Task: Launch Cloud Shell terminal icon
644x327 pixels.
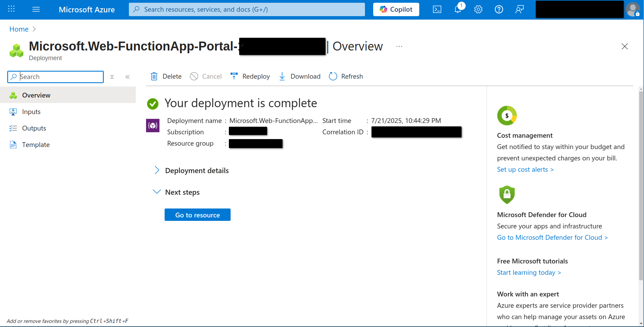Action: (x=437, y=9)
